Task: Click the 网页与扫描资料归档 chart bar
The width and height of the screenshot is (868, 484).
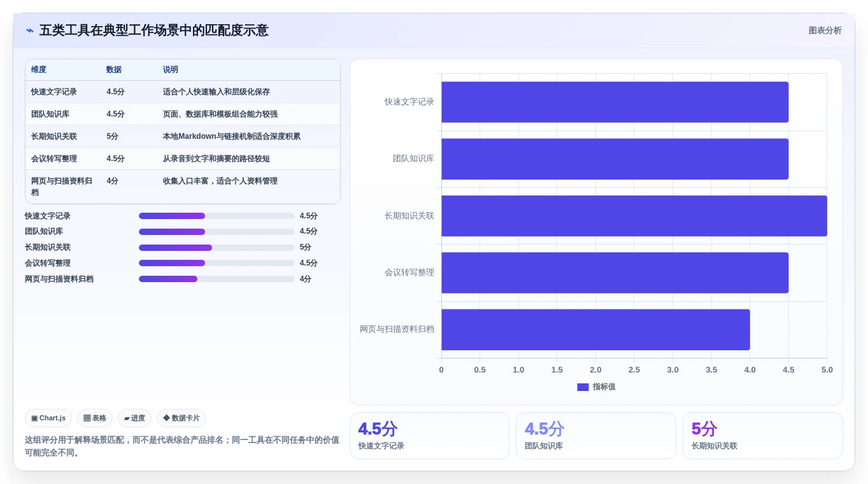Action: coord(595,330)
